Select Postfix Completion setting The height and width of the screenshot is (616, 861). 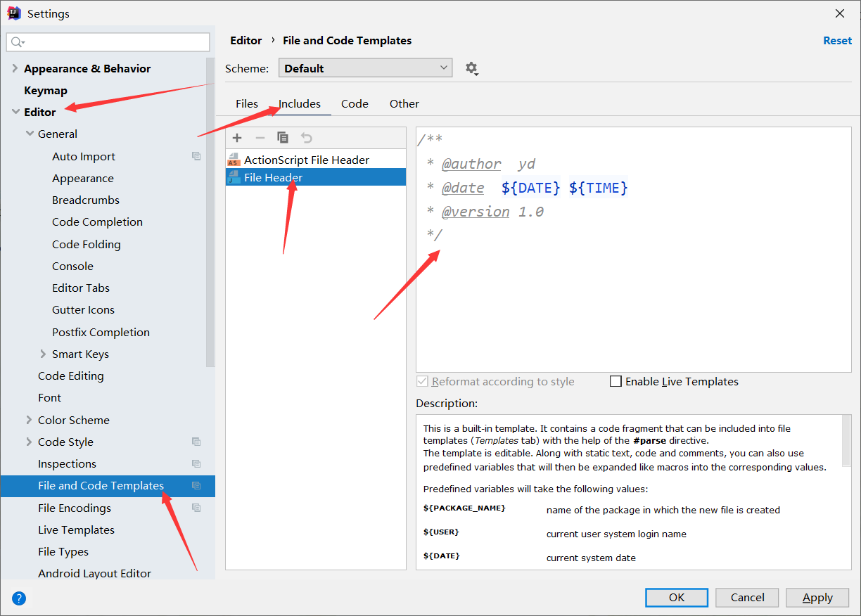pos(101,332)
